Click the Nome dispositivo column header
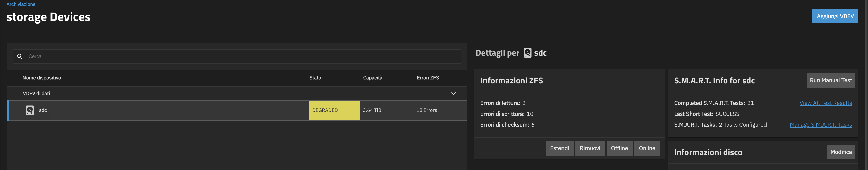Viewport: 868px width, 170px height. (x=42, y=78)
